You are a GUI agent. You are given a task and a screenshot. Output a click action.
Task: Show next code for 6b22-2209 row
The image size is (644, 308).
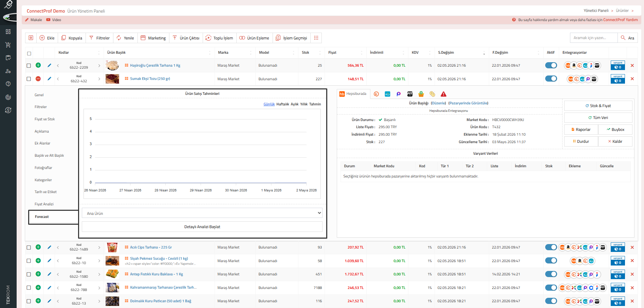(x=99, y=66)
